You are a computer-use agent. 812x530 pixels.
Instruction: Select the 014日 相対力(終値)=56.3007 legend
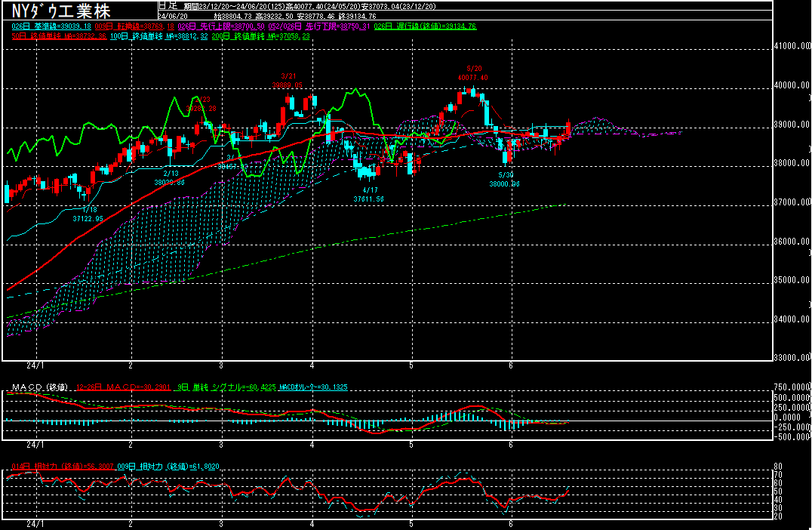point(63,467)
